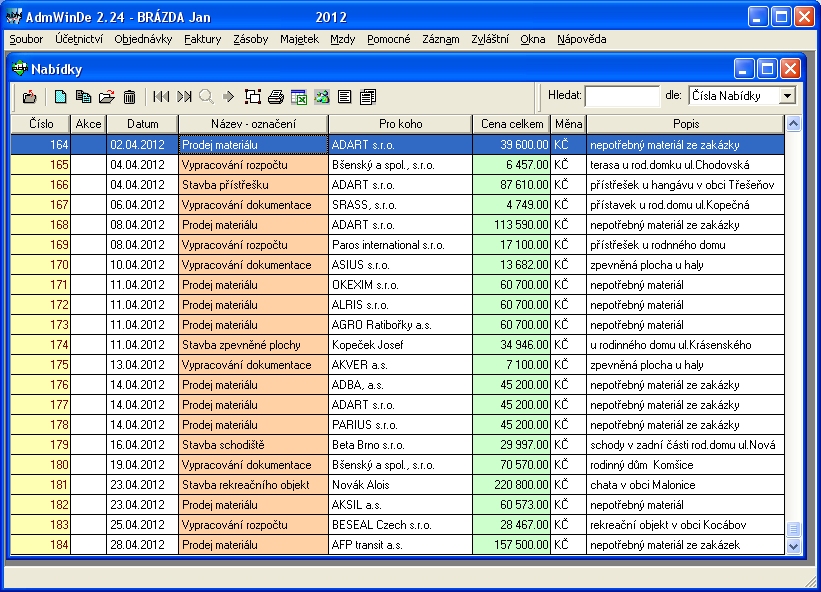Click 'Stavba zpevněné plochy' cell
Viewport: 821px width, 592px height.
pyautogui.click(x=253, y=344)
